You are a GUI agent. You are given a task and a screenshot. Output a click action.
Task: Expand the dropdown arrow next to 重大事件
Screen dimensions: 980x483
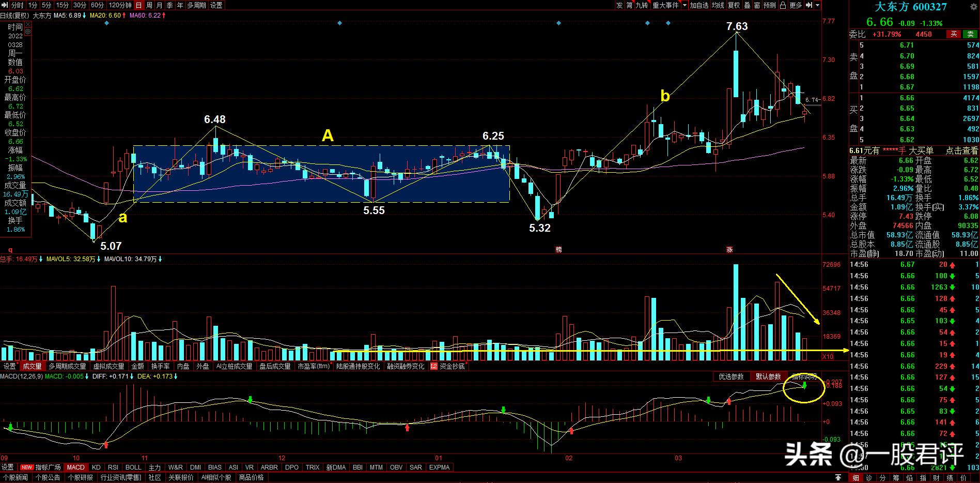point(685,5)
